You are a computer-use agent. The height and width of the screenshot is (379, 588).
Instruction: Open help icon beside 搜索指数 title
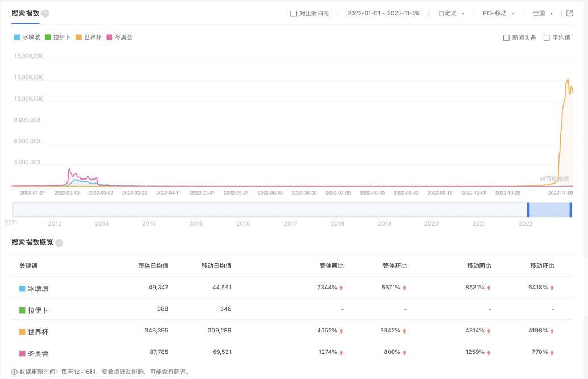click(45, 14)
